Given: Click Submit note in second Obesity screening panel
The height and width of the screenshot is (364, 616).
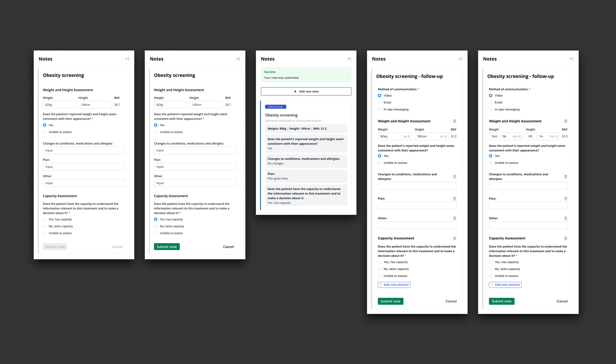Looking at the screenshot, I should (x=167, y=247).
